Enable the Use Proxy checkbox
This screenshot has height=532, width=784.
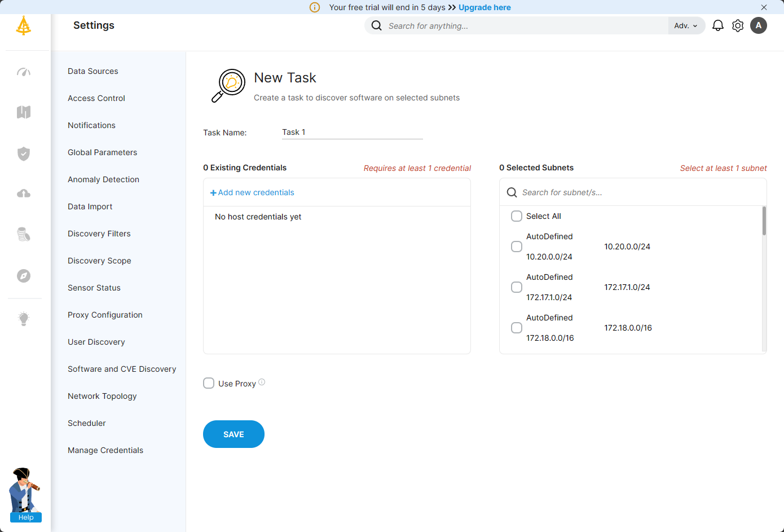[x=209, y=383]
